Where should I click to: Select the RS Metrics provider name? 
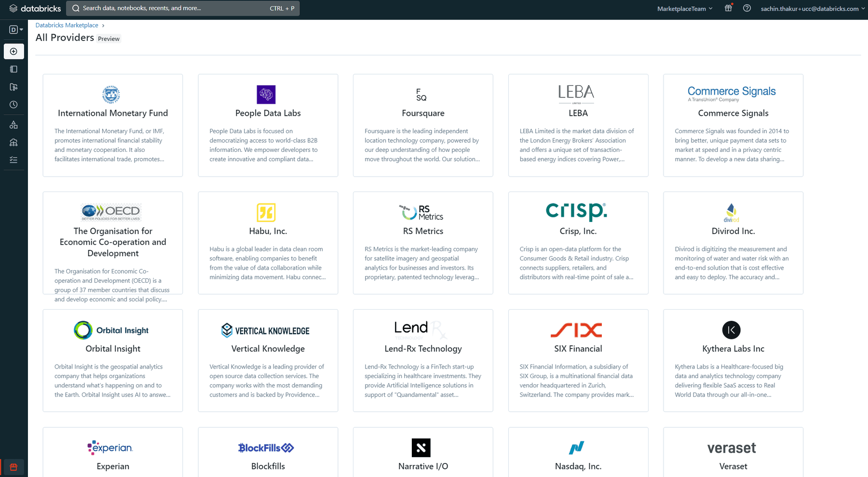tap(423, 232)
